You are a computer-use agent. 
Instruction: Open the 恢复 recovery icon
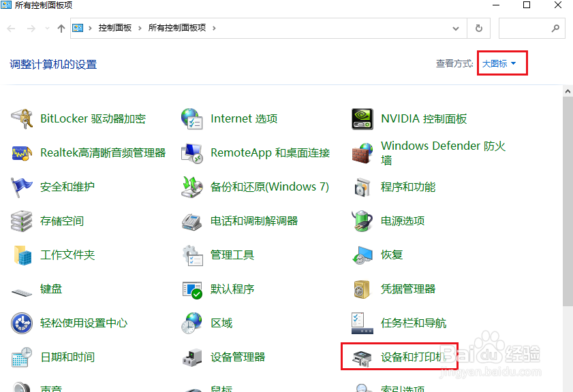pos(362,255)
